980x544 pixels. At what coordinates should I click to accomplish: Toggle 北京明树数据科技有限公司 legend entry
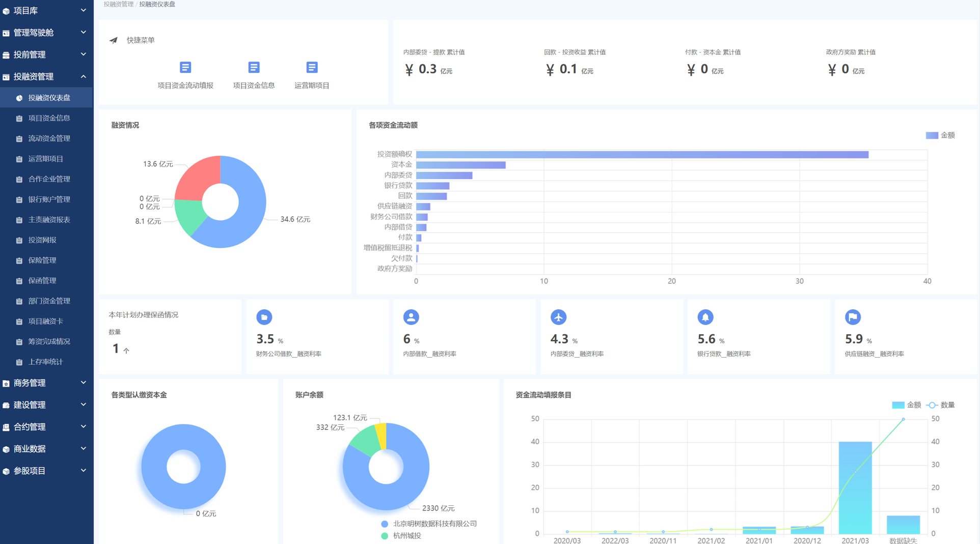point(429,524)
